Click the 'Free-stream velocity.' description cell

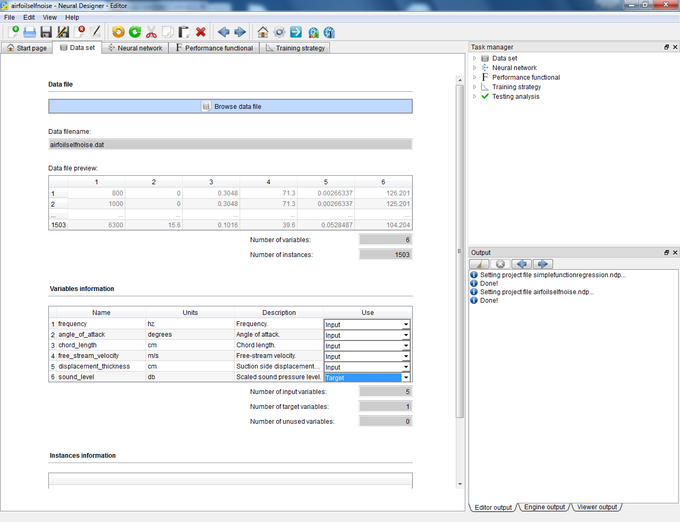coord(279,356)
